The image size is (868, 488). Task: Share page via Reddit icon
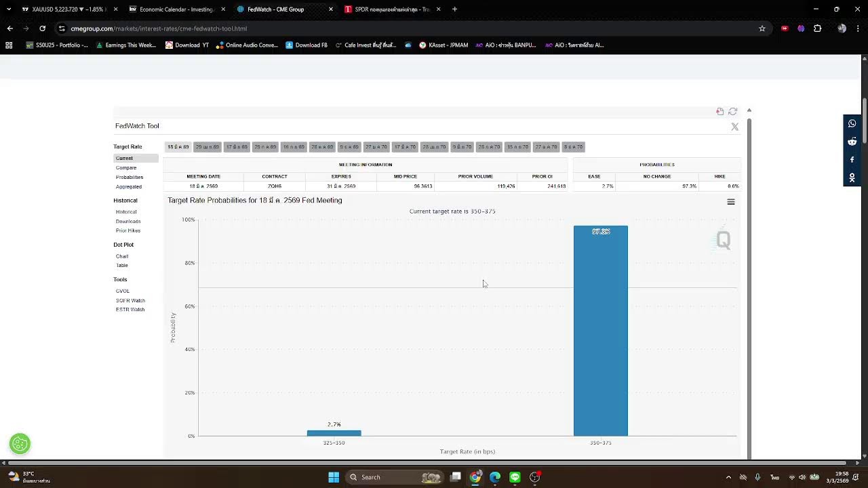click(852, 142)
